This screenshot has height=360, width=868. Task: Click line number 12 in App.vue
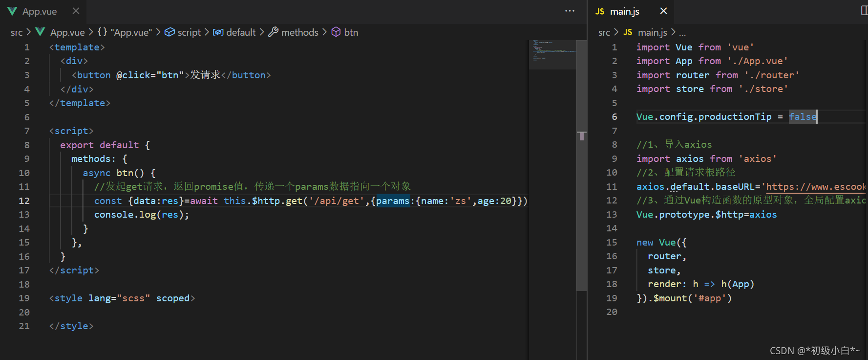24,201
